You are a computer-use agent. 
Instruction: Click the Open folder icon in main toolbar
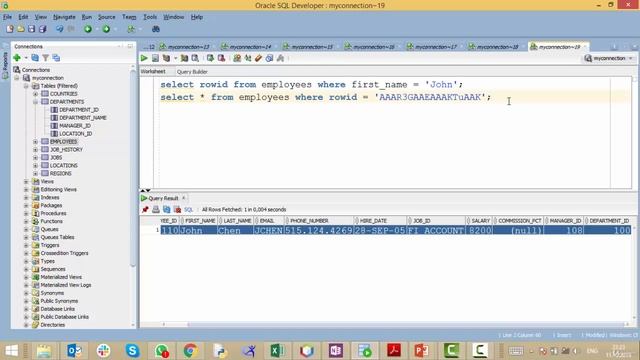[20, 29]
